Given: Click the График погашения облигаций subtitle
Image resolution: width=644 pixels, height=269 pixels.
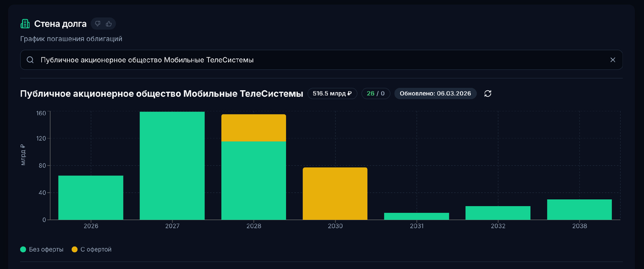Looking at the screenshot, I should pyautogui.click(x=71, y=39).
